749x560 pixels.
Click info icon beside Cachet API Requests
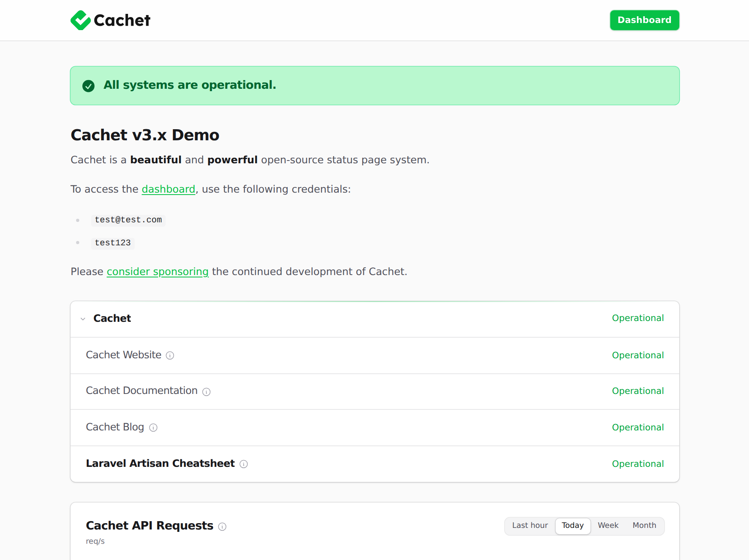tap(222, 527)
